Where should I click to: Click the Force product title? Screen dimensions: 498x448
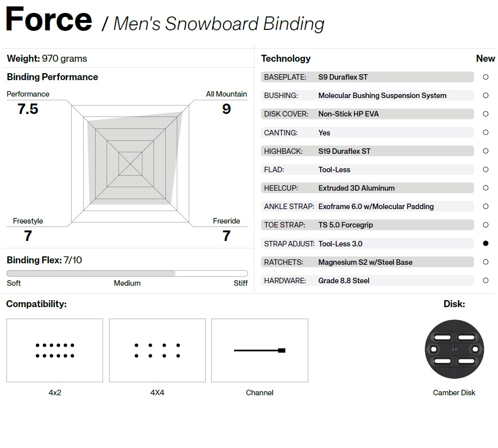pos(49,20)
